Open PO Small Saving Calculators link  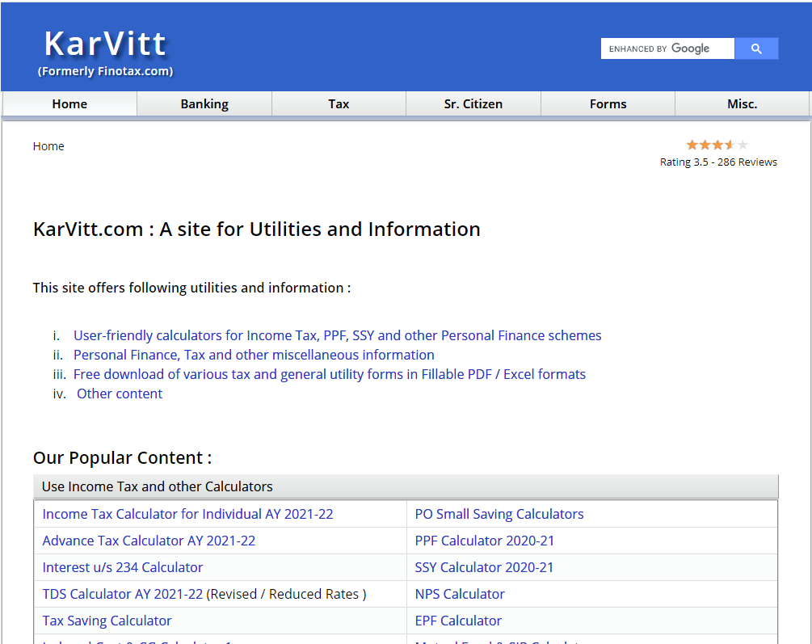499,514
